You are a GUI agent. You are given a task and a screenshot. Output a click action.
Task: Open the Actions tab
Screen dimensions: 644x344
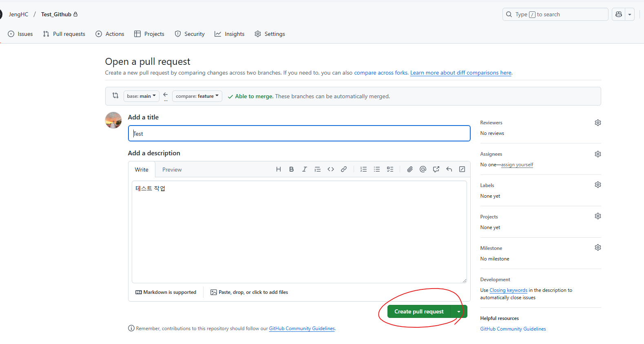click(110, 34)
